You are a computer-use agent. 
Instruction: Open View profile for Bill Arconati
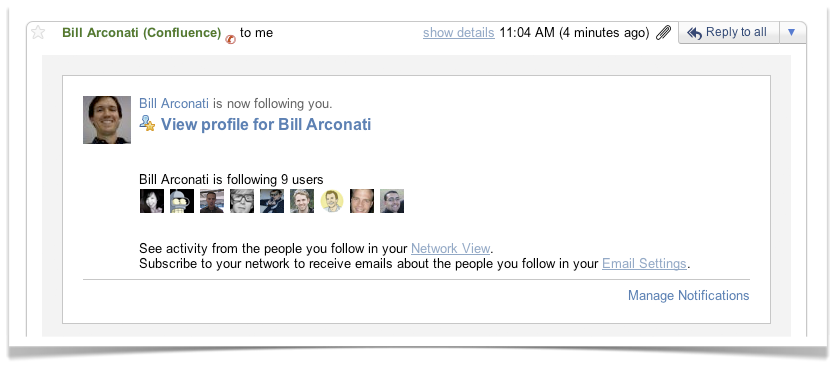pyautogui.click(x=266, y=124)
